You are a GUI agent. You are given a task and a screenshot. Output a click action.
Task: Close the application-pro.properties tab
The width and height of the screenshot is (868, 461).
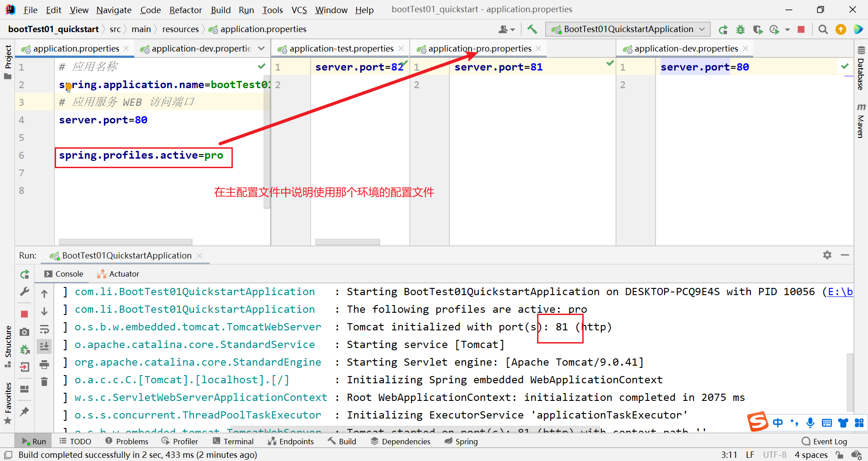tap(538, 48)
